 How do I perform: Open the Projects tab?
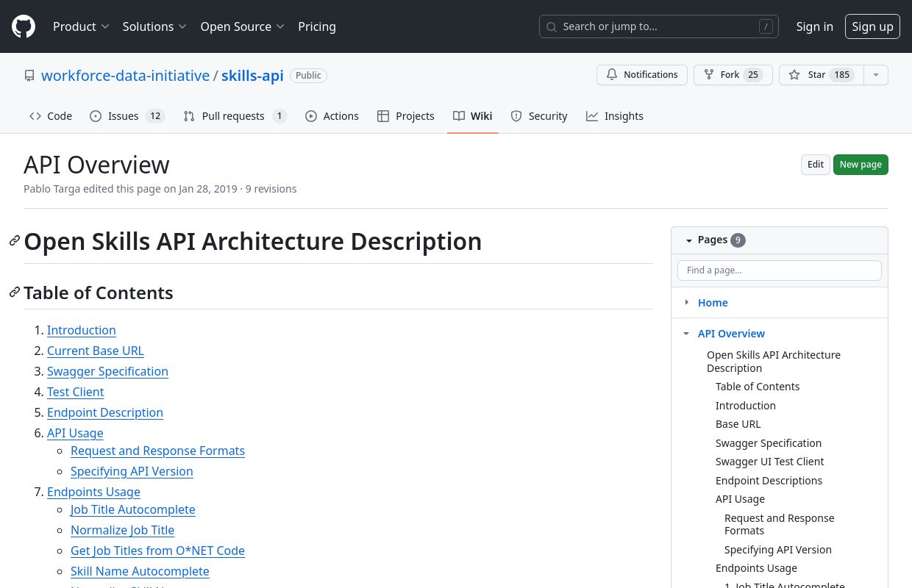pos(406,116)
